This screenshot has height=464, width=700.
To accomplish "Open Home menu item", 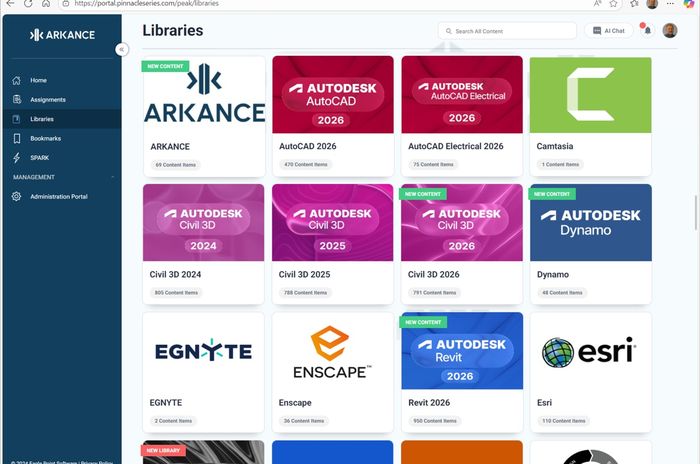I will [62, 80].
